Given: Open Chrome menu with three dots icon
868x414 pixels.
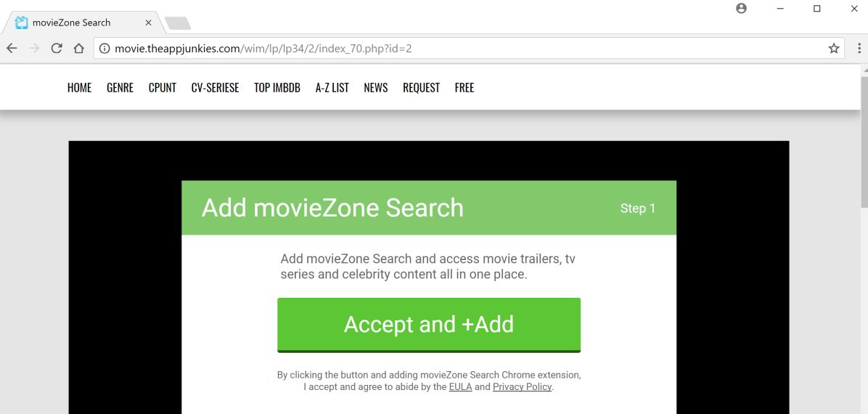Looking at the screenshot, I should pyautogui.click(x=858, y=49).
